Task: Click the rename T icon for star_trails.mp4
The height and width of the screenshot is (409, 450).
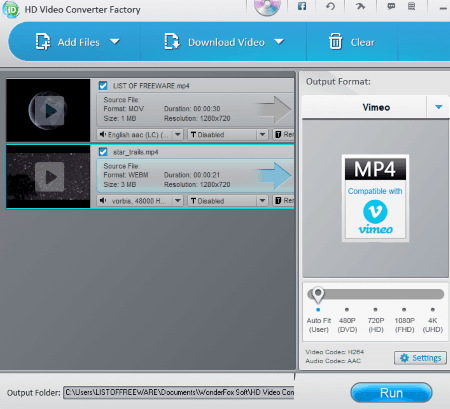Action: pos(278,201)
